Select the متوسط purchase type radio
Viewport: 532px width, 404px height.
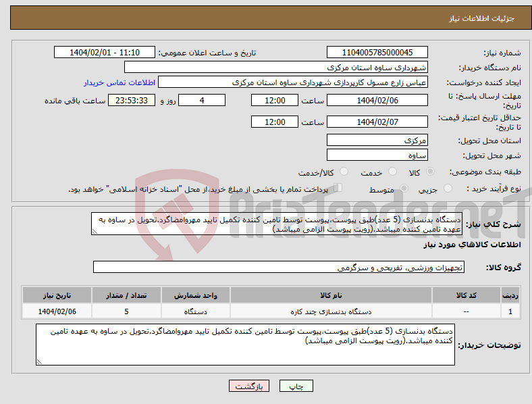pyautogui.click(x=404, y=188)
